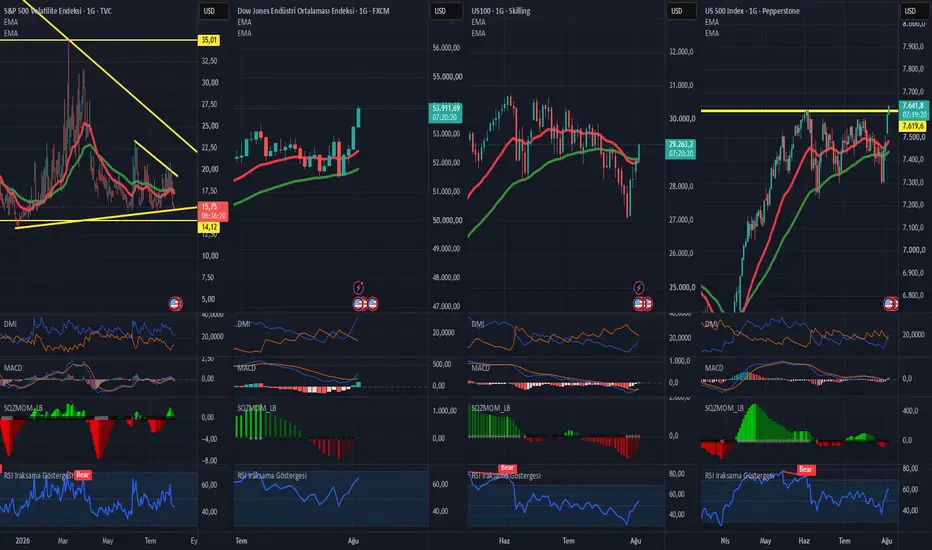This screenshot has height=550, width=932.
Task: Select the US 500 Index · Pepperstone chart title
Action: point(752,11)
